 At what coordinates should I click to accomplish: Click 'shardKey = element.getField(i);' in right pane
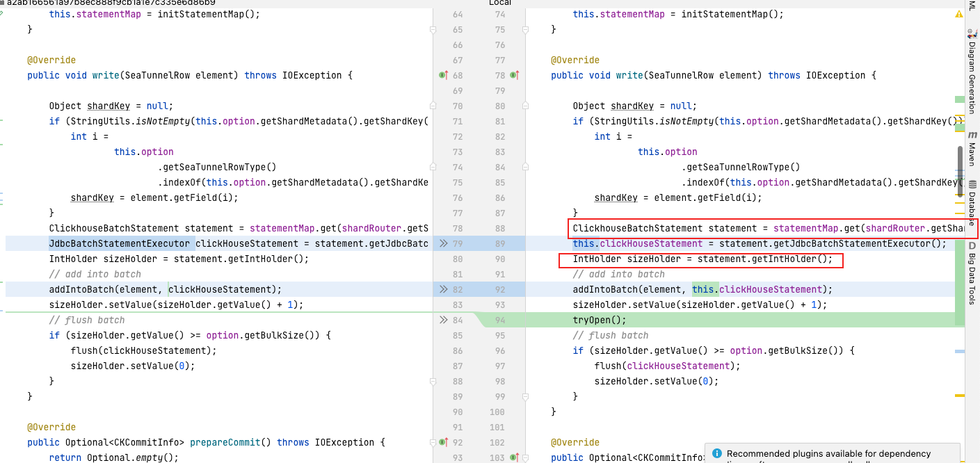tap(678, 197)
